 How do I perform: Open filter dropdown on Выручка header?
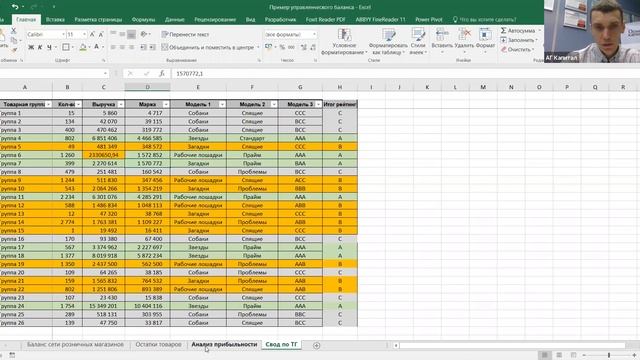pyautogui.click(x=120, y=104)
